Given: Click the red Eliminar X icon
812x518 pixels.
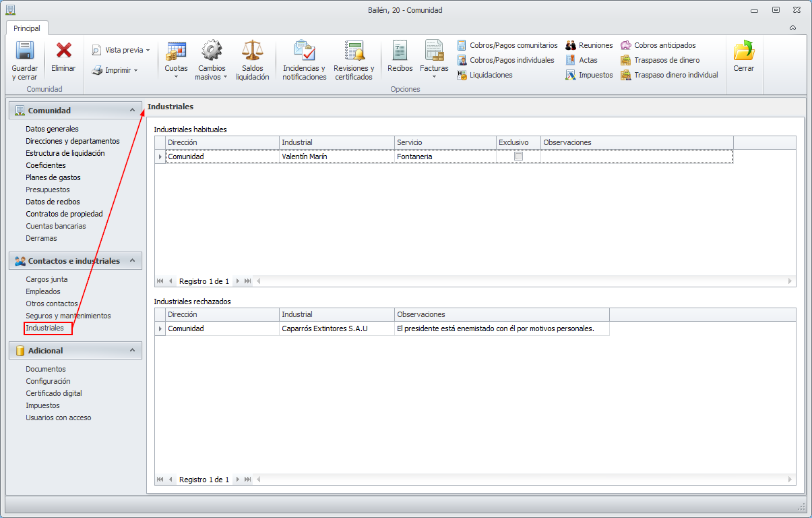Looking at the screenshot, I should (64, 51).
